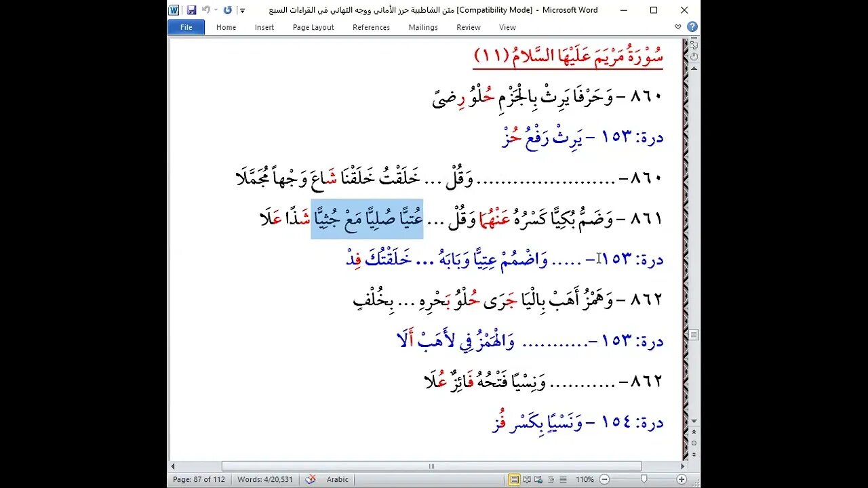This screenshot has height=488, width=868.
Task: Click horizontal scrollbar left arrow
Action: point(173,466)
